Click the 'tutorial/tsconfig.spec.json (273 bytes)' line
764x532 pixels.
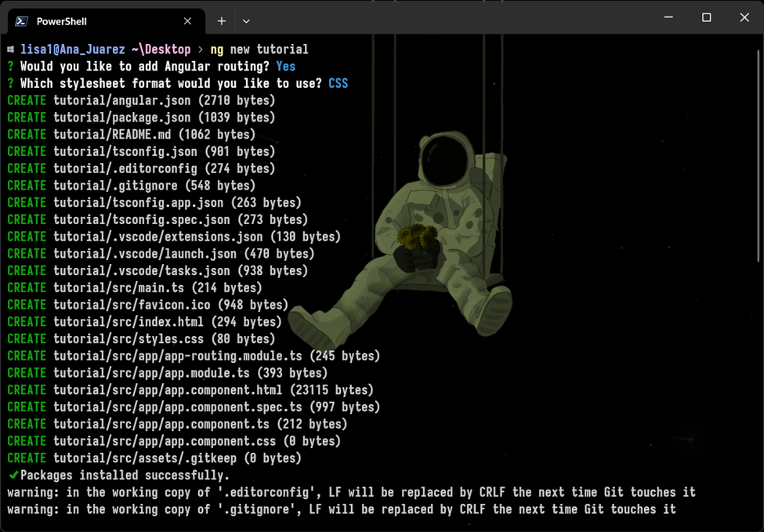point(158,219)
